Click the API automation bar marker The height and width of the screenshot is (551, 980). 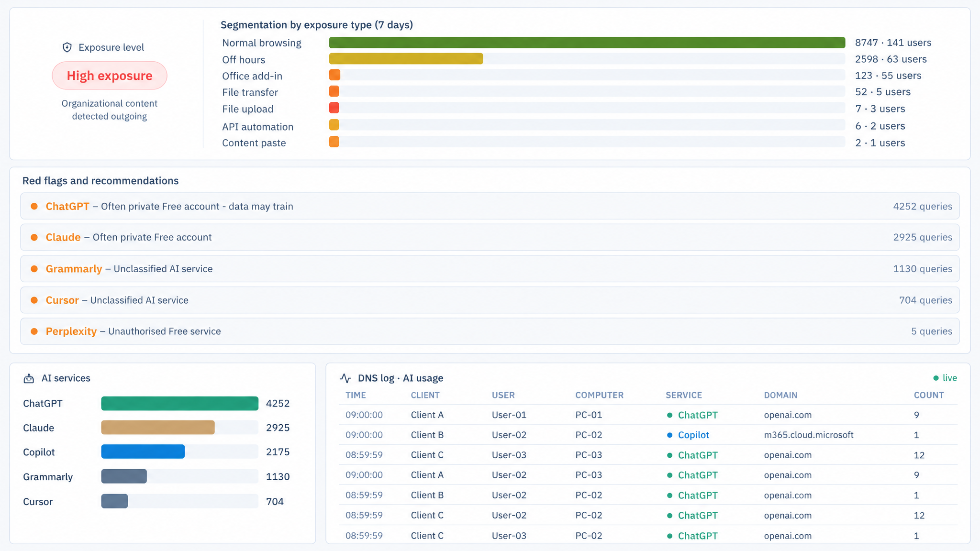coord(334,125)
